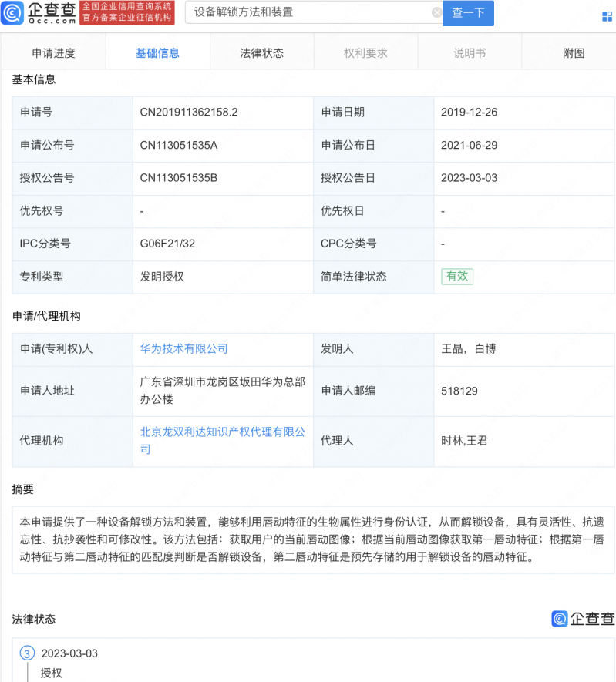This screenshot has width=616, height=682.
Task: Click the 基本信息 section heading
Action: (33, 79)
